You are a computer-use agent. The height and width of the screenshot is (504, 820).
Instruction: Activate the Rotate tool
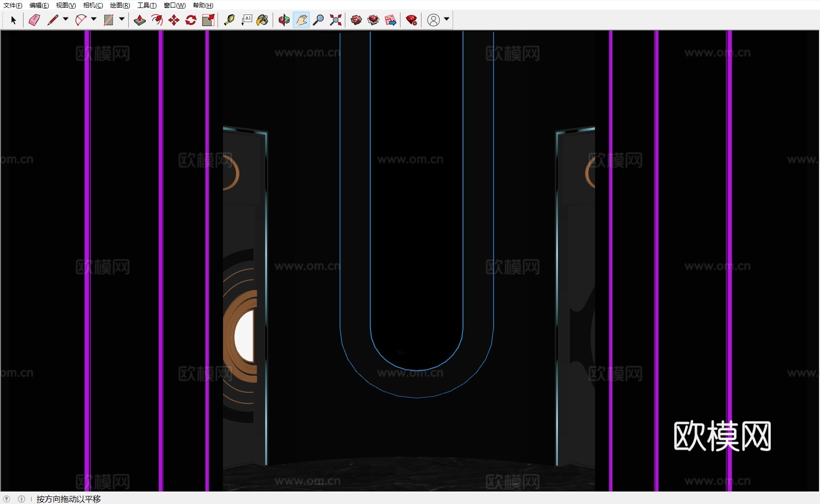pyautogui.click(x=191, y=20)
